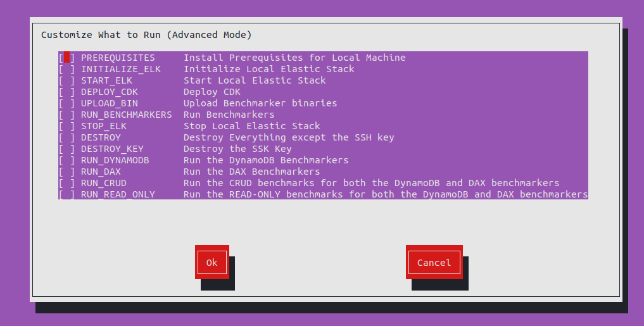Click the Cancel button

(434, 262)
